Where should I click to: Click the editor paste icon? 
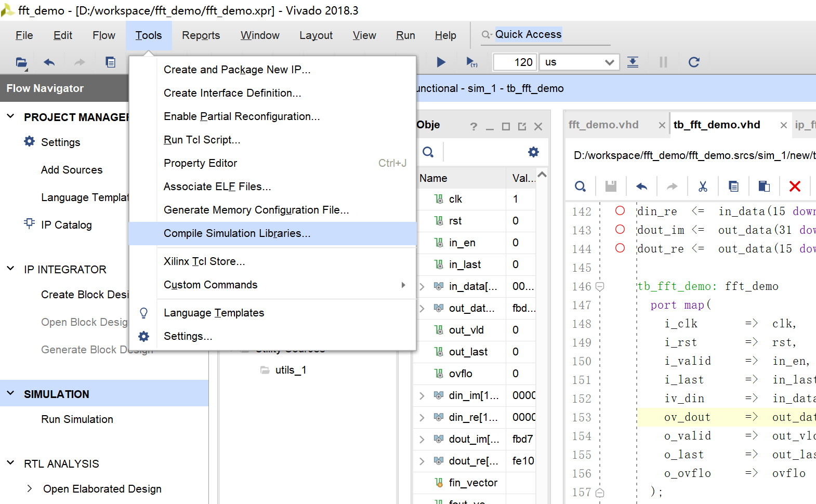click(764, 186)
